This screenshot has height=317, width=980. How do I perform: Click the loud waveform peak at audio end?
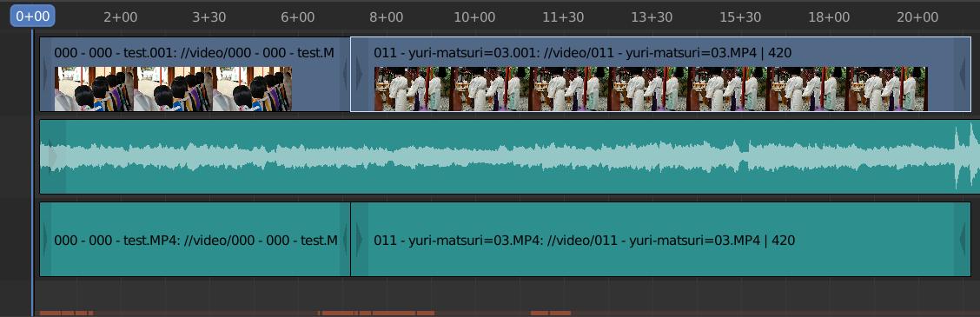point(966,156)
